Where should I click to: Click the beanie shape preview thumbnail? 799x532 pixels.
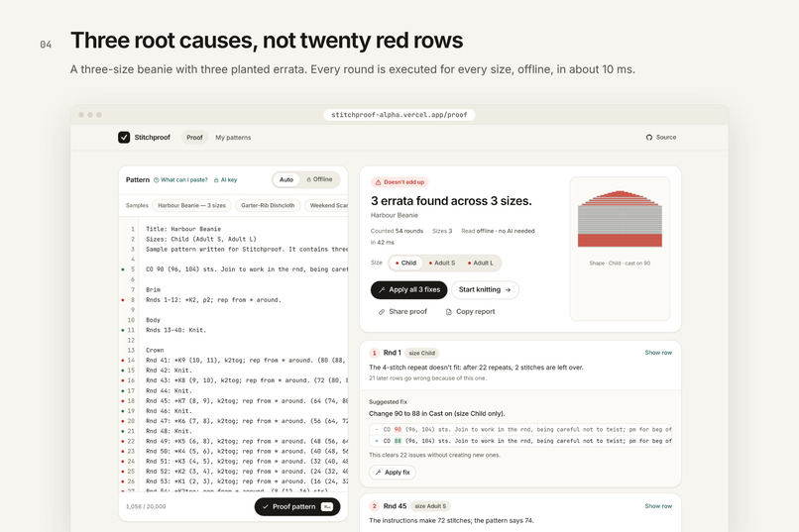620,249
